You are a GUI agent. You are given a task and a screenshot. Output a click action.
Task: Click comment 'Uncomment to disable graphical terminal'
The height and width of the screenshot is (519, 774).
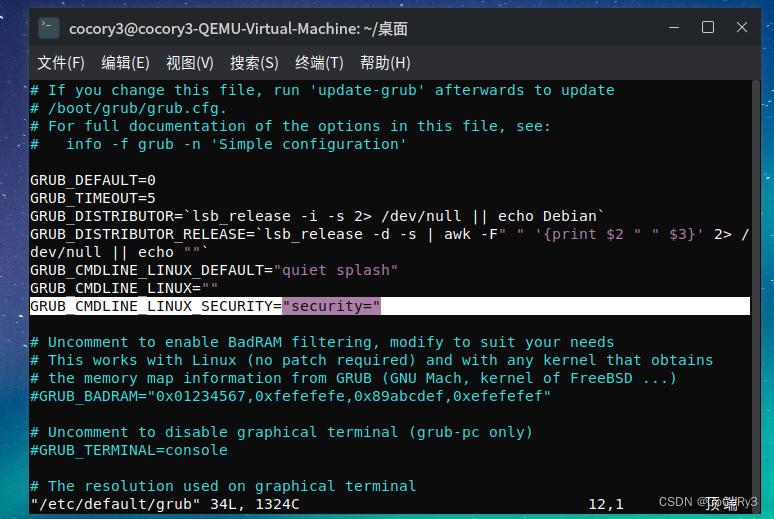281,432
